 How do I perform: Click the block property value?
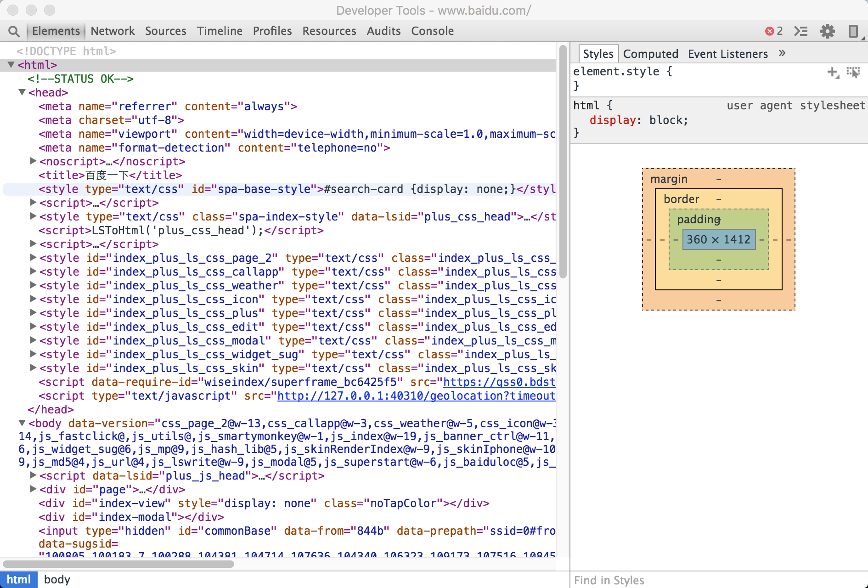pyautogui.click(x=666, y=120)
